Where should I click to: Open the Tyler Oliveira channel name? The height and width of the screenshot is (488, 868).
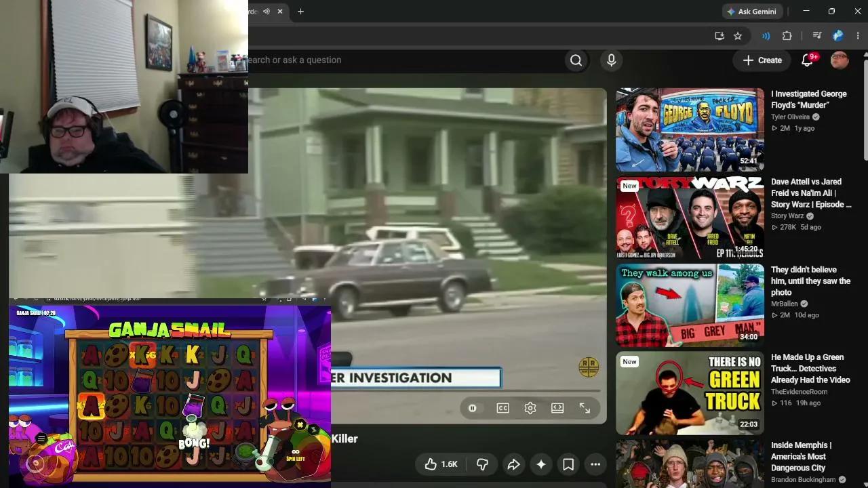pyautogui.click(x=790, y=117)
